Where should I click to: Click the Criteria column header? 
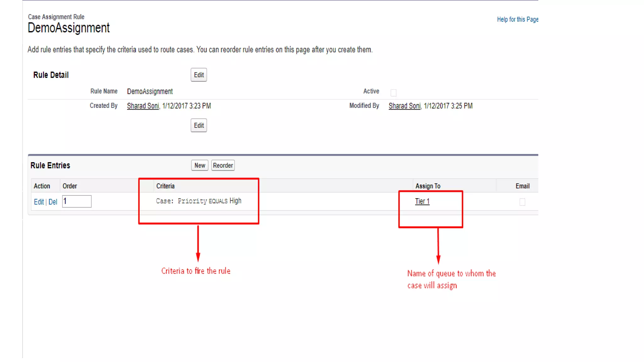pos(165,186)
